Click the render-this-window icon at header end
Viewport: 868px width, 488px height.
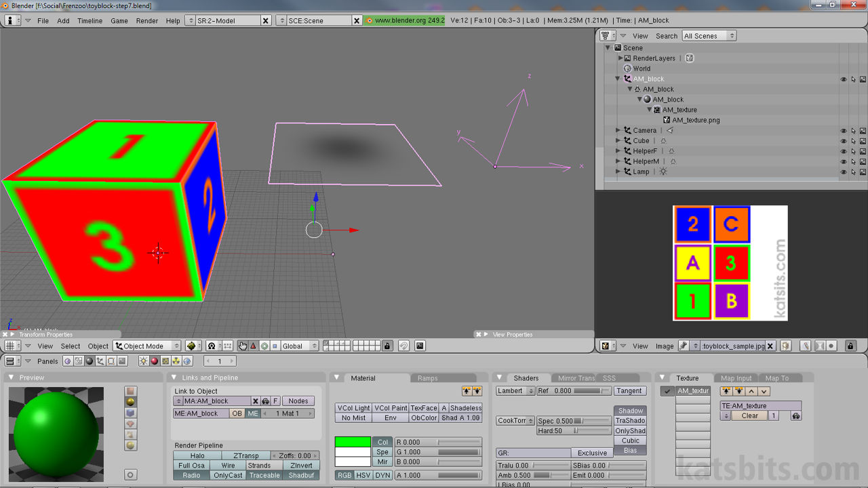[x=420, y=346]
